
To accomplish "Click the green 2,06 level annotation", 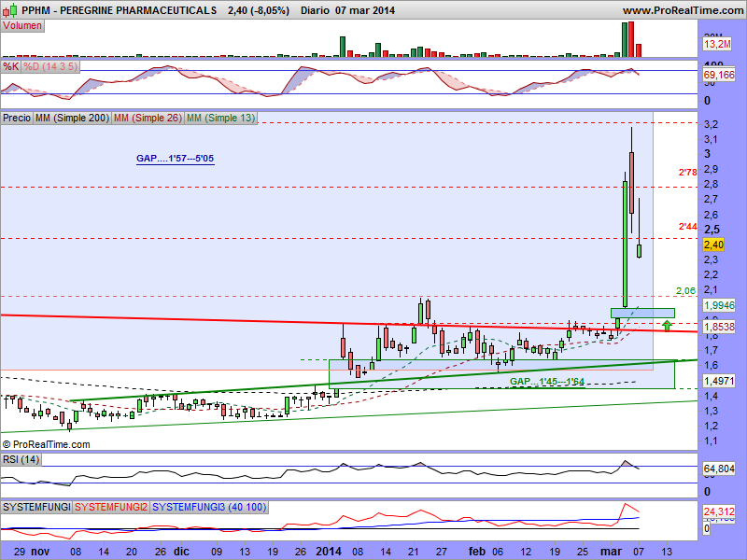I will pyautogui.click(x=686, y=290).
